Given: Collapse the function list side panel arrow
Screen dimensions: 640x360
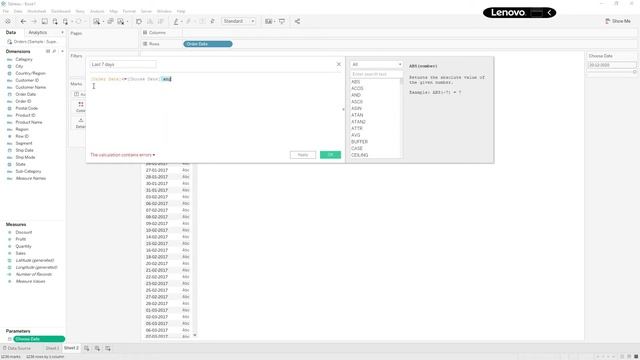Looking at the screenshot, I should coord(343,109).
